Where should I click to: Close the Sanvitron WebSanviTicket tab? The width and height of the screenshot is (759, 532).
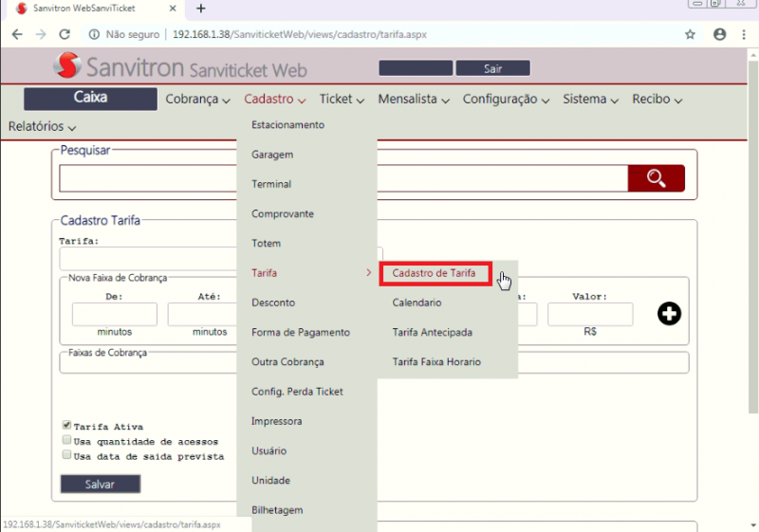click(173, 9)
